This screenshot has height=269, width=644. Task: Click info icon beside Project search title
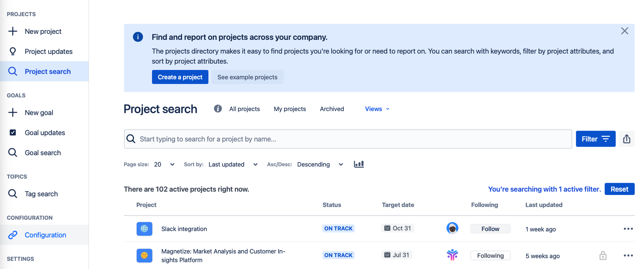click(218, 109)
